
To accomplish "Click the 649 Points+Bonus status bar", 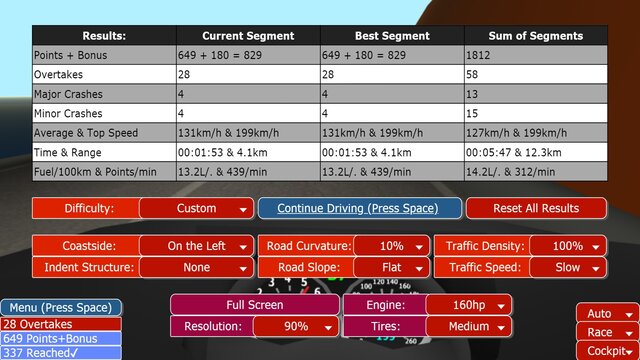I will [x=61, y=338].
